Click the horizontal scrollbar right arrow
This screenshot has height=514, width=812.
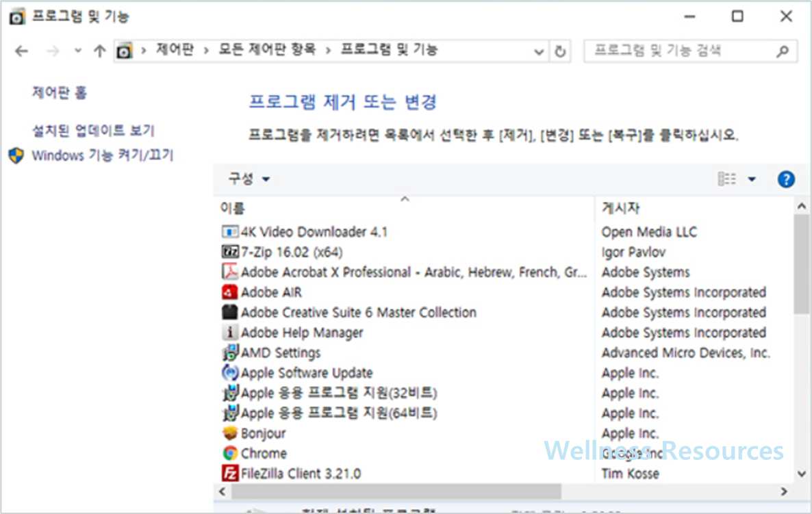coord(784,491)
